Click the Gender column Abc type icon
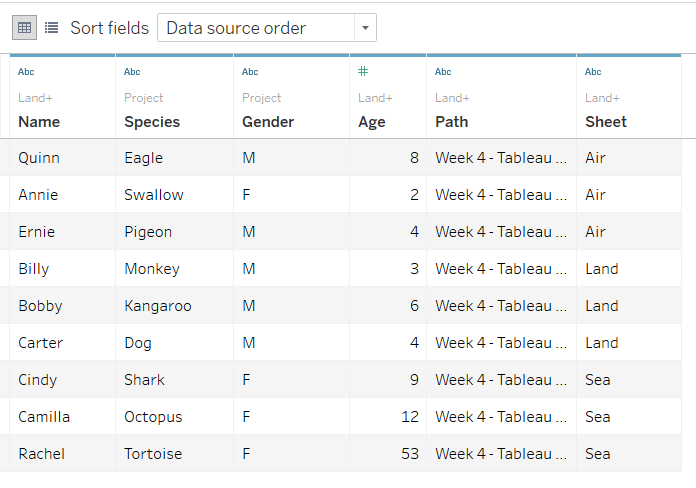This screenshot has height=488, width=696. pyautogui.click(x=250, y=72)
